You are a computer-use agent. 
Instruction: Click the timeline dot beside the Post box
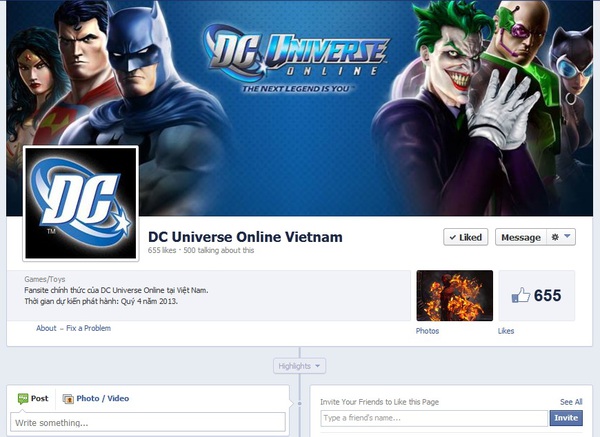point(300,403)
